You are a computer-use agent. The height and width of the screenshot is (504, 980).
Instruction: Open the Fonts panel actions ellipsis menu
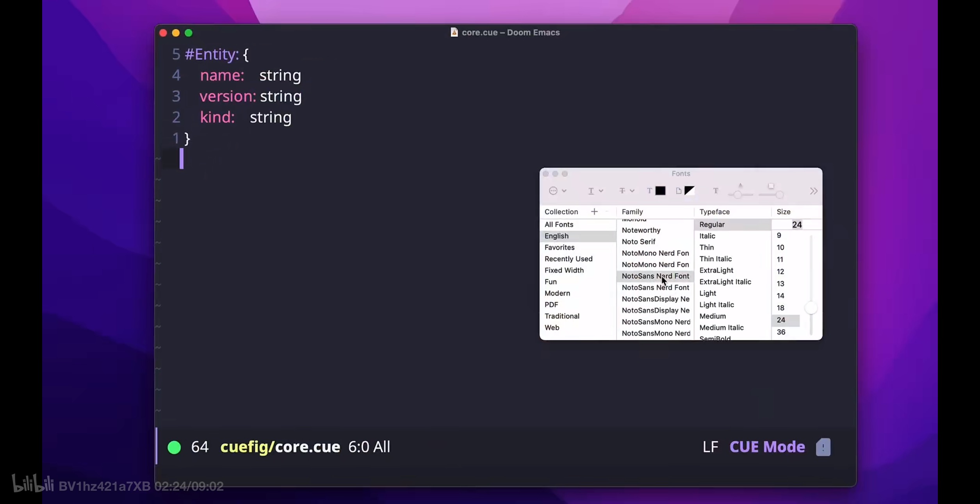(x=557, y=191)
